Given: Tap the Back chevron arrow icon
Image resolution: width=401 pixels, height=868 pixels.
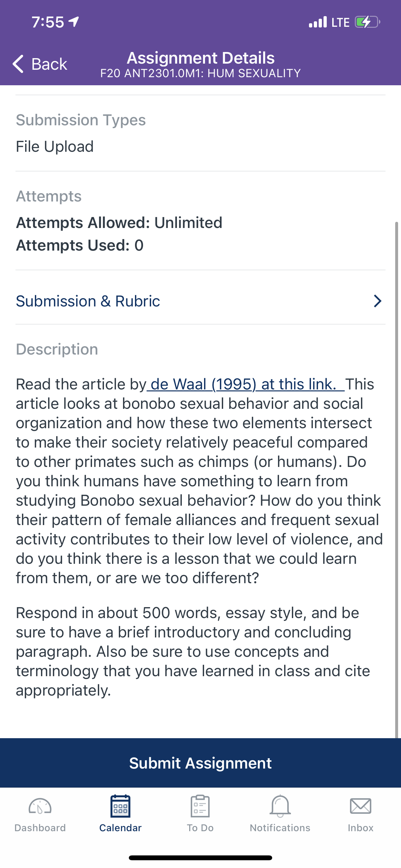Looking at the screenshot, I should click(x=18, y=64).
